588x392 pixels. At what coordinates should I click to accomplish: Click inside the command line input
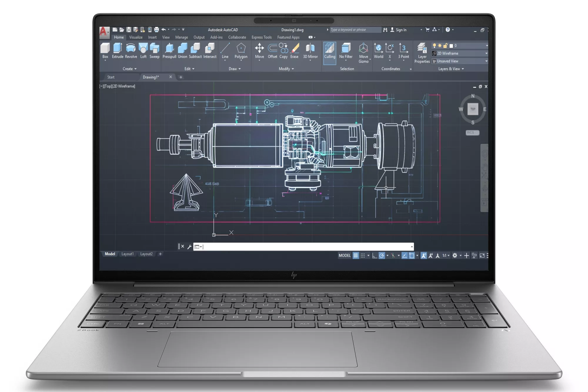pos(294,247)
